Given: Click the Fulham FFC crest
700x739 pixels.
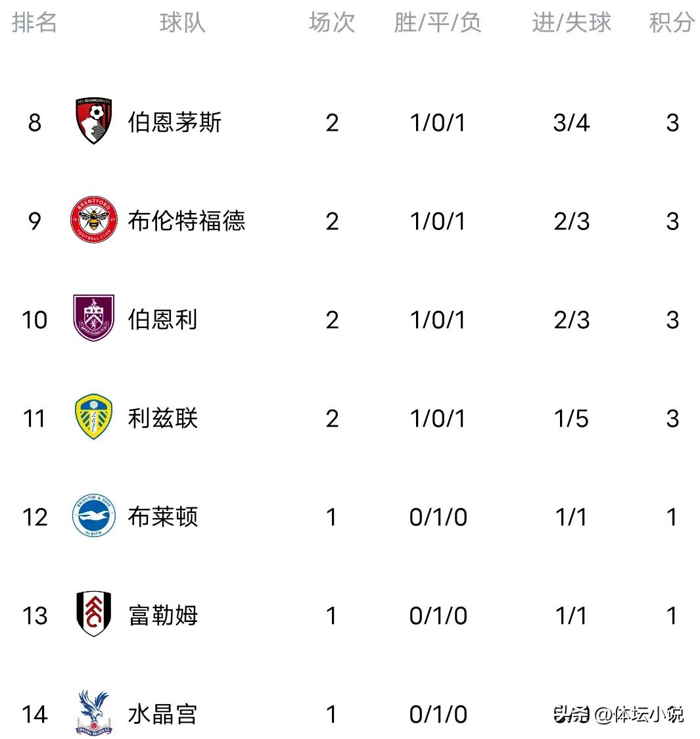Looking at the screenshot, I should (93, 613).
